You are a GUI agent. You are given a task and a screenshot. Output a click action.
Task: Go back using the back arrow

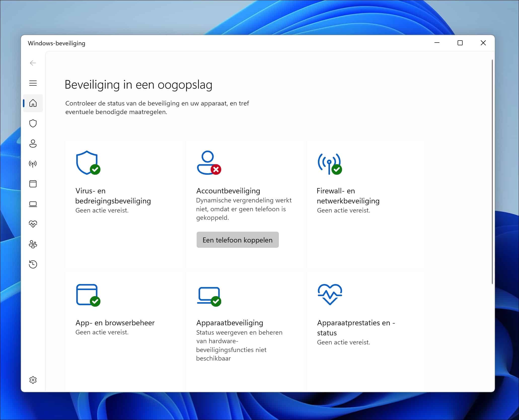click(33, 63)
